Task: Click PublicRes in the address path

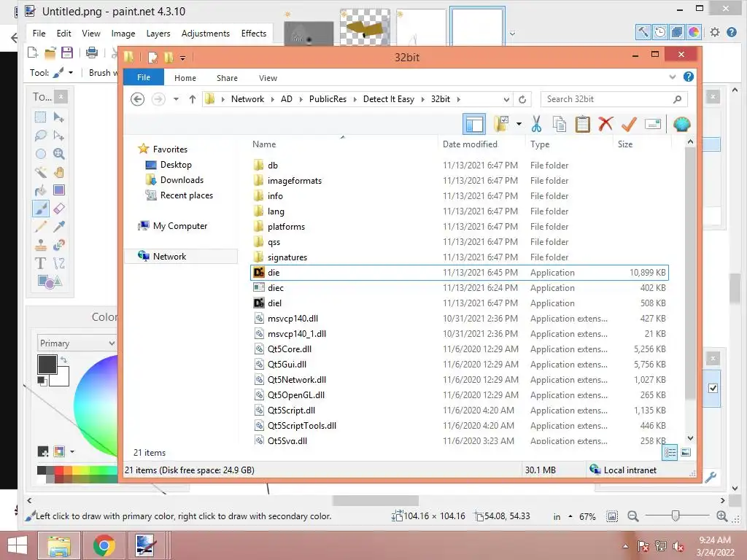Action: pyautogui.click(x=328, y=99)
